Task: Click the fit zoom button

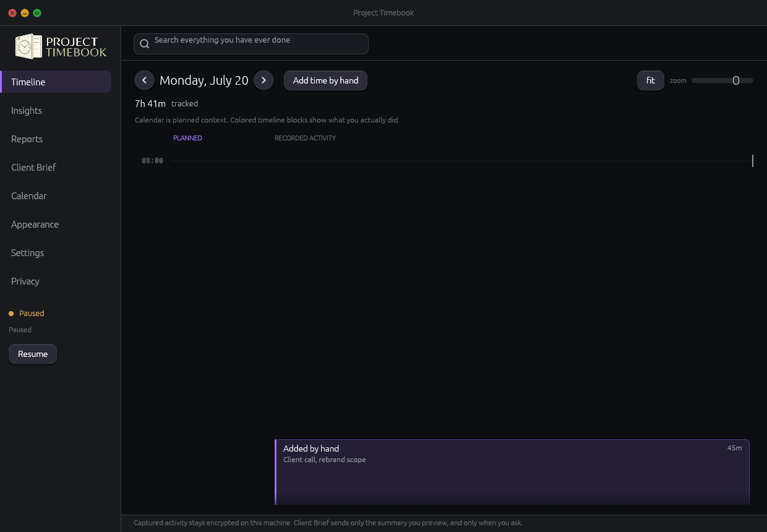Action: [x=651, y=80]
